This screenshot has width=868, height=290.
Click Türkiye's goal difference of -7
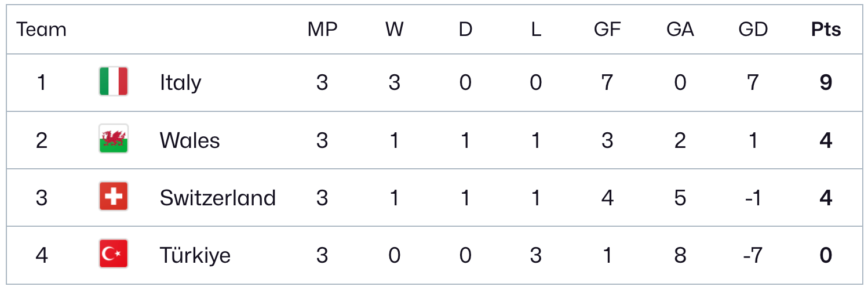753,255
